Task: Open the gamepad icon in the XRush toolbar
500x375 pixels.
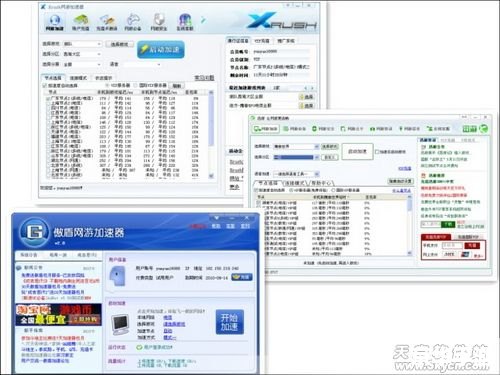Action: [133, 22]
